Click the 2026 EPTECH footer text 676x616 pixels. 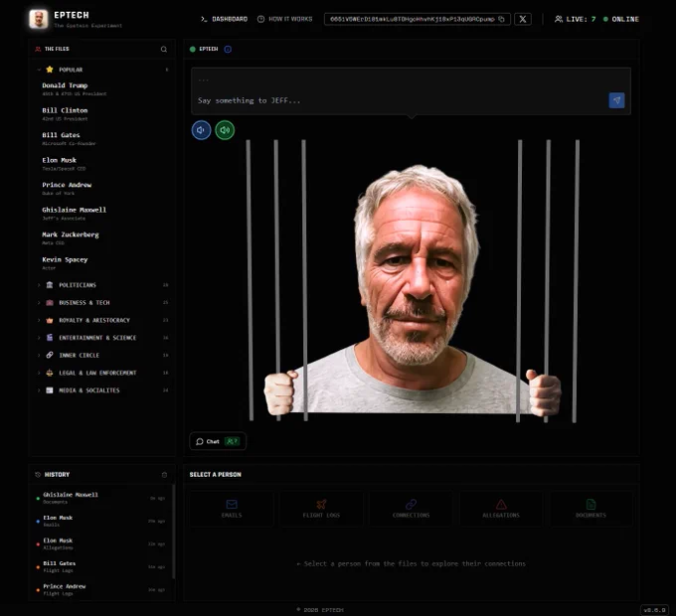click(x=320, y=610)
